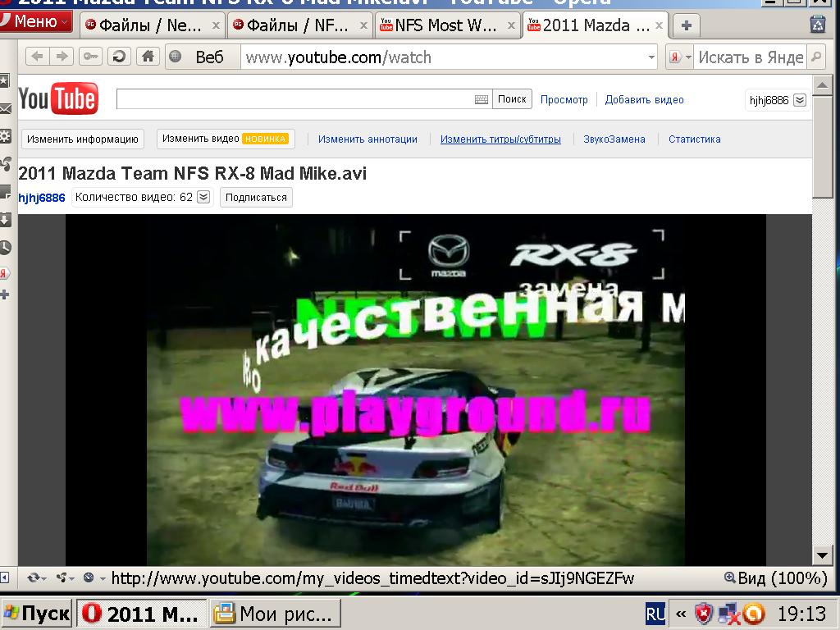Screen dimensions: 840x630
Task: Click the video player frame
Action: click(x=416, y=390)
